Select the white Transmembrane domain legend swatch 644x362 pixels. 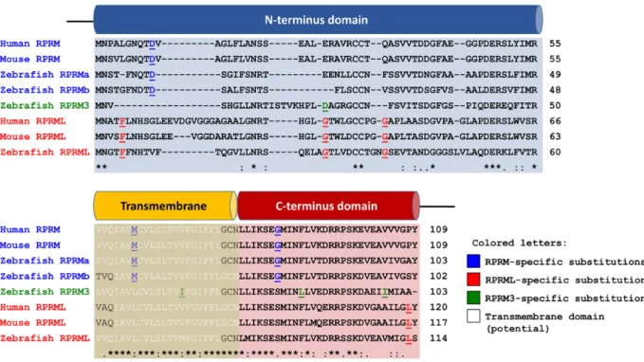point(473,316)
